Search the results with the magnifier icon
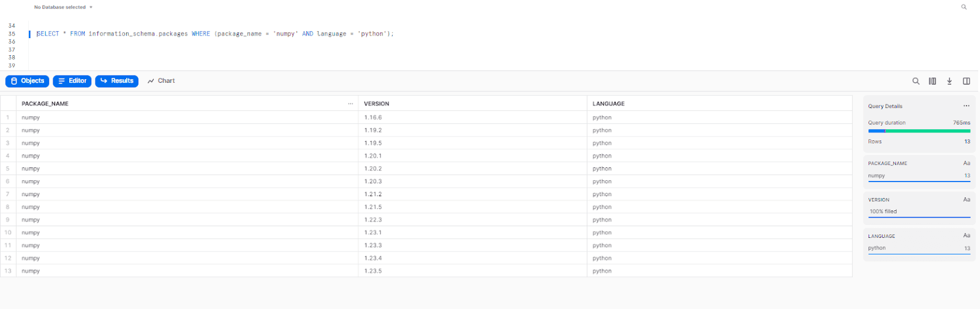Viewport: 980px width, 309px height. tap(916, 81)
